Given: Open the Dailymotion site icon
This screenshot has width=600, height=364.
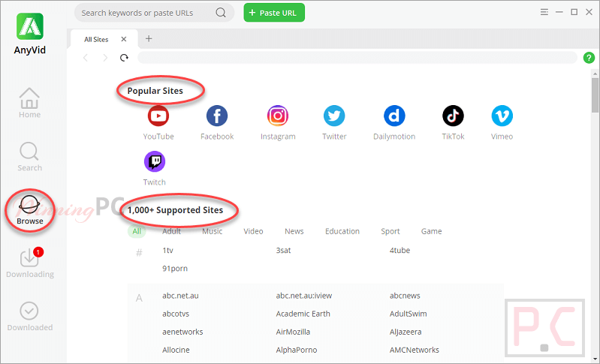Looking at the screenshot, I should [394, 116].
